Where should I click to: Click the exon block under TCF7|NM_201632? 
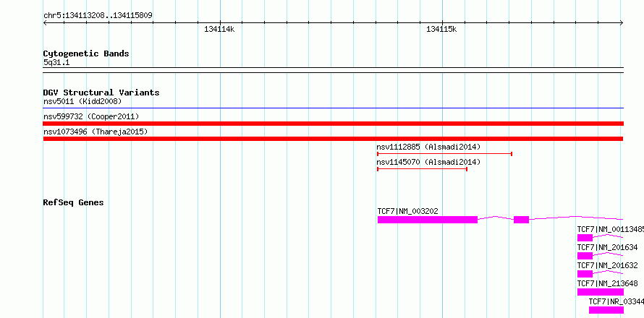pos(585,274)
